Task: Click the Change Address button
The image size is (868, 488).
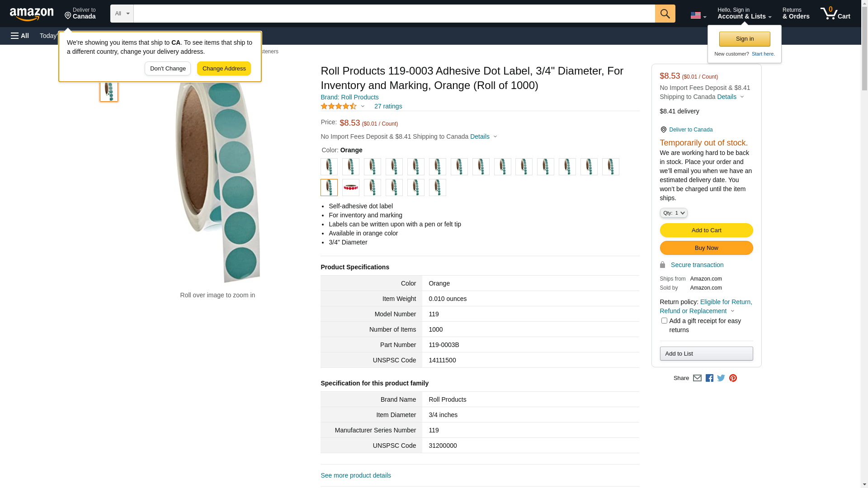Action: click(224, 69)
